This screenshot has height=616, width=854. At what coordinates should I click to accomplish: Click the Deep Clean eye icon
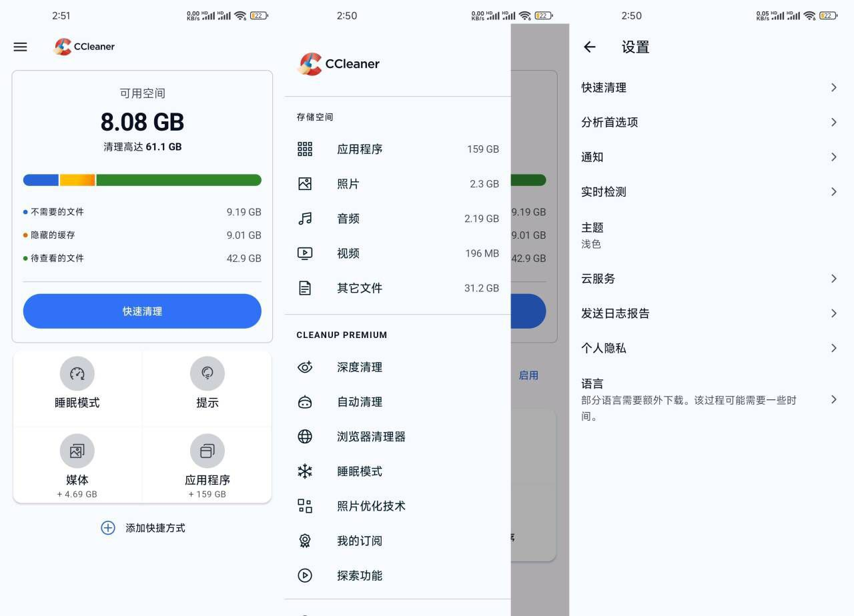point(305,367)
